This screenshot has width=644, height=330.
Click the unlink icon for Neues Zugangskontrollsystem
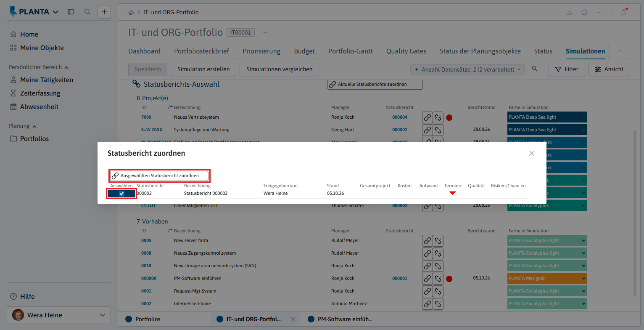pos(438,253)
